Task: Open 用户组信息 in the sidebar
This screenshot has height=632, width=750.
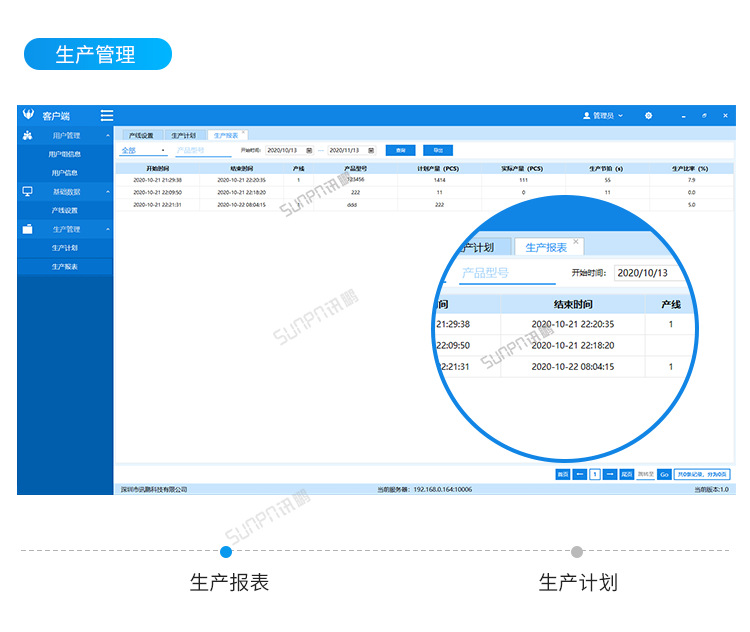Action: [x=65, y=154]
